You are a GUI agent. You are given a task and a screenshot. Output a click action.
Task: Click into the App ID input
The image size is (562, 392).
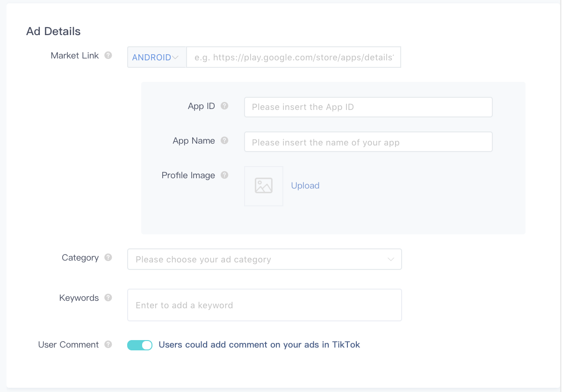coord(368,107)
